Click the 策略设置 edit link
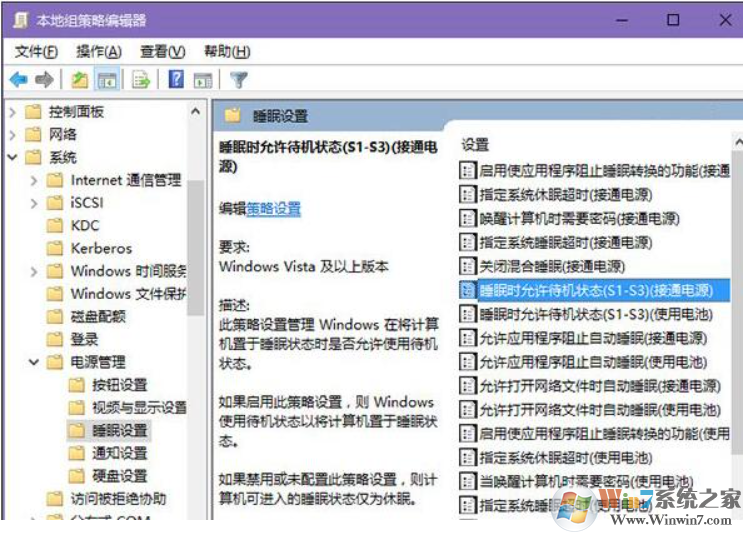This screenshot has width=748, height=534. click(273, 209)
